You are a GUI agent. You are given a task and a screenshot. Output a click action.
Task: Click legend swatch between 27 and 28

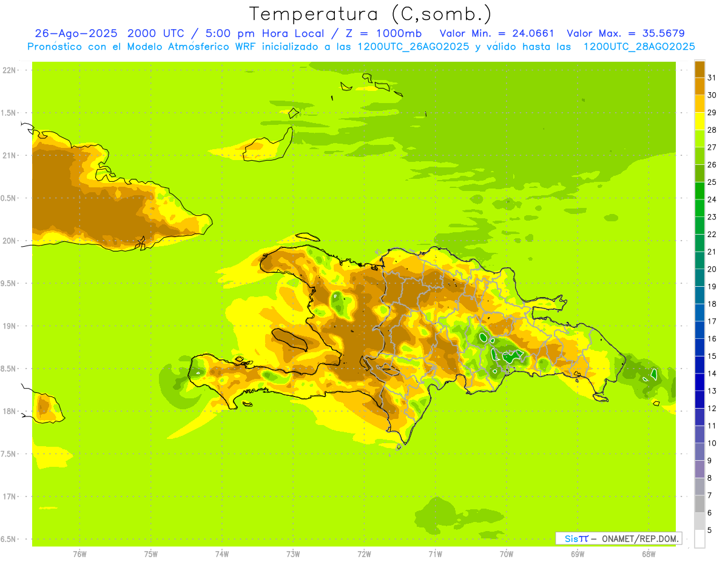coord(699,138)
